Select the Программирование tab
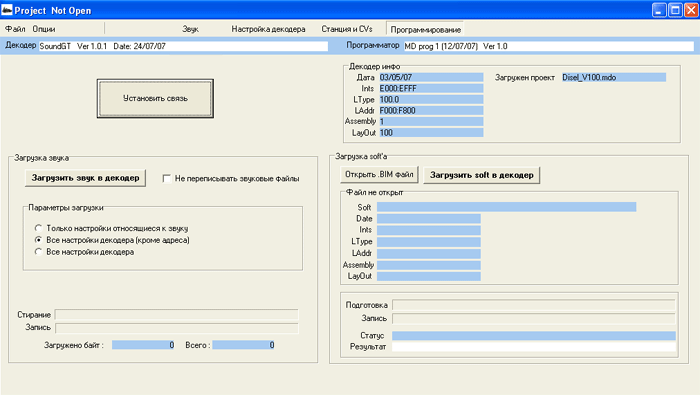 pyautogui.click(x=425, y=29)
